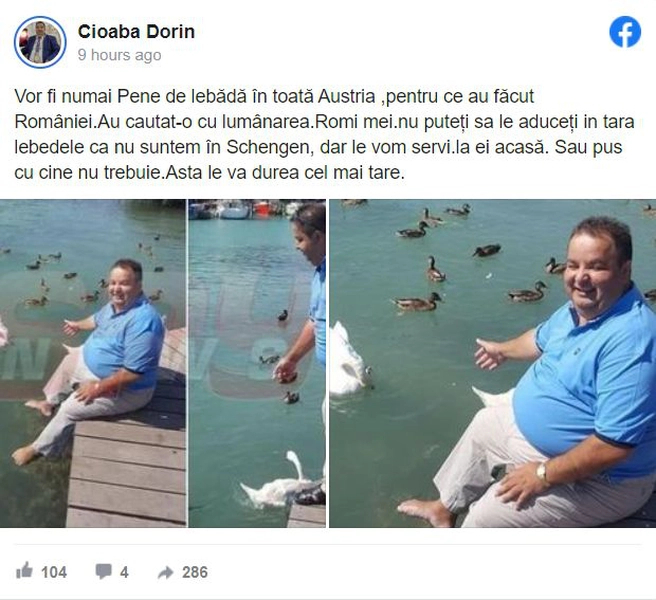Open the '9 hours ago' timestamp link
The image size is (656, 600).
119,55
